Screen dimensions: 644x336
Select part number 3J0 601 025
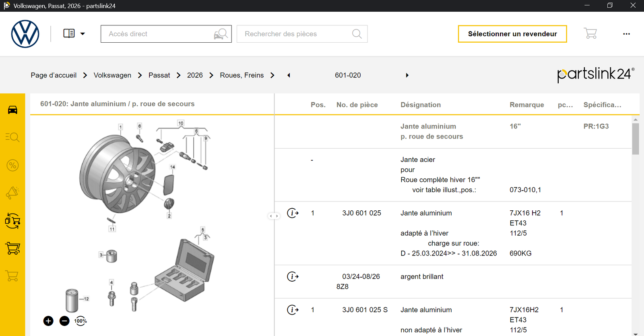tap(361, 213)
